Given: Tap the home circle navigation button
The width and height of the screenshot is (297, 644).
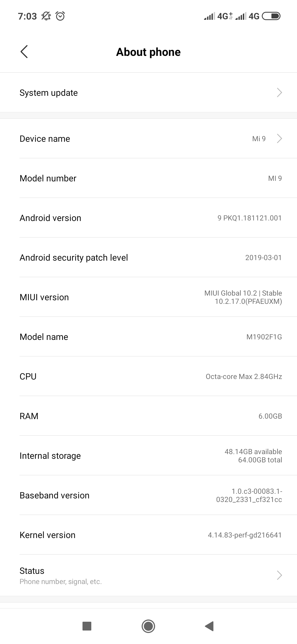Looking at the screenshot, I should point(148,626).
